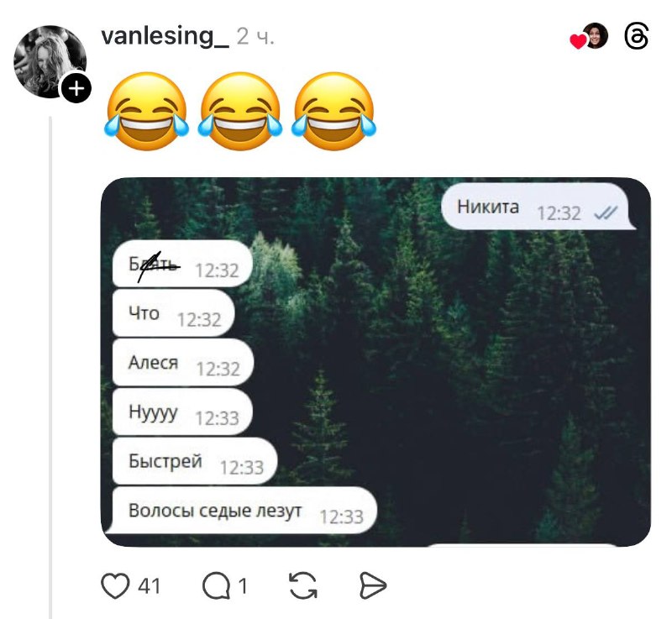Open the vanlesing_ profile picture
This screenshot has height=619, width=672.
tap(49, 59)
